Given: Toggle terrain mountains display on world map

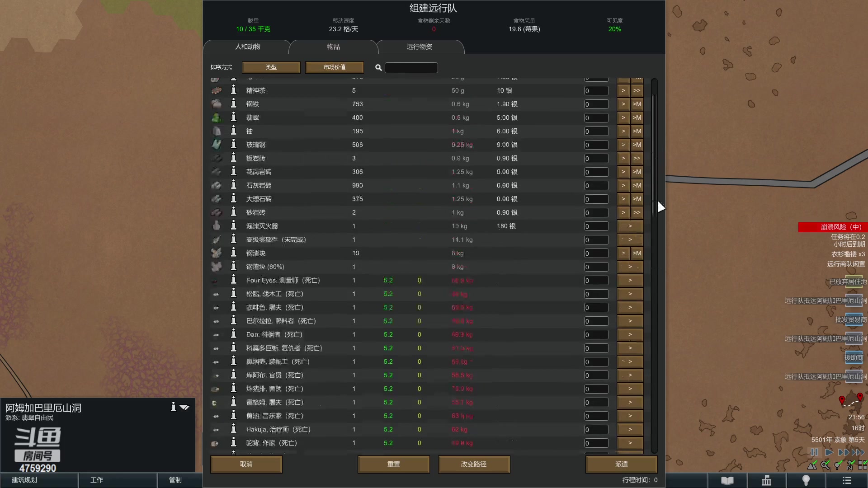Looking at the screenshot, I should pyautogui.click(x=812, y=465).
